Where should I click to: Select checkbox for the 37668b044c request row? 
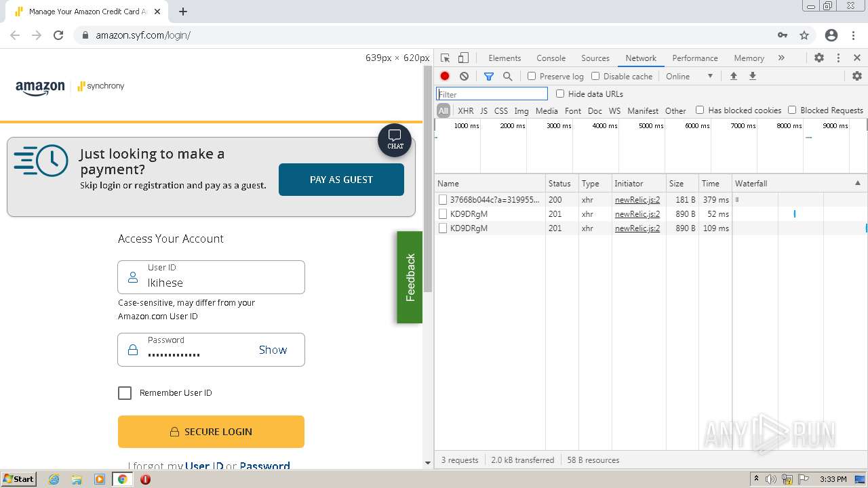click(443, 200)
